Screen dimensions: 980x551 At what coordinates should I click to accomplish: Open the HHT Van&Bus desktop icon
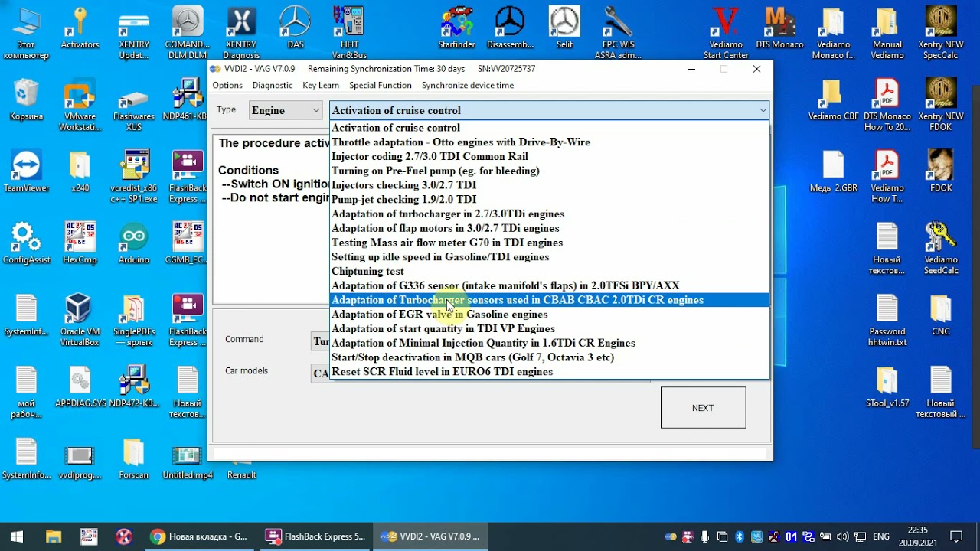(349, 32)
